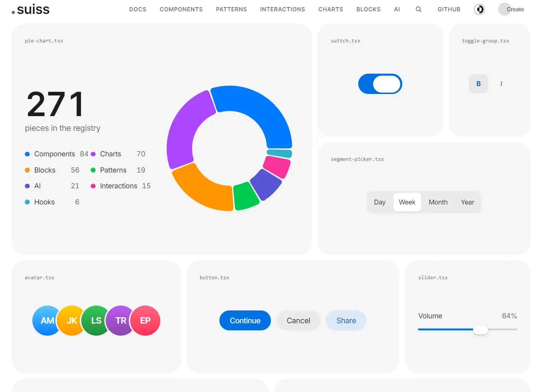Screen dimensions: 543x392
Task: Open the Charts nav item
Action: point(331,9)
